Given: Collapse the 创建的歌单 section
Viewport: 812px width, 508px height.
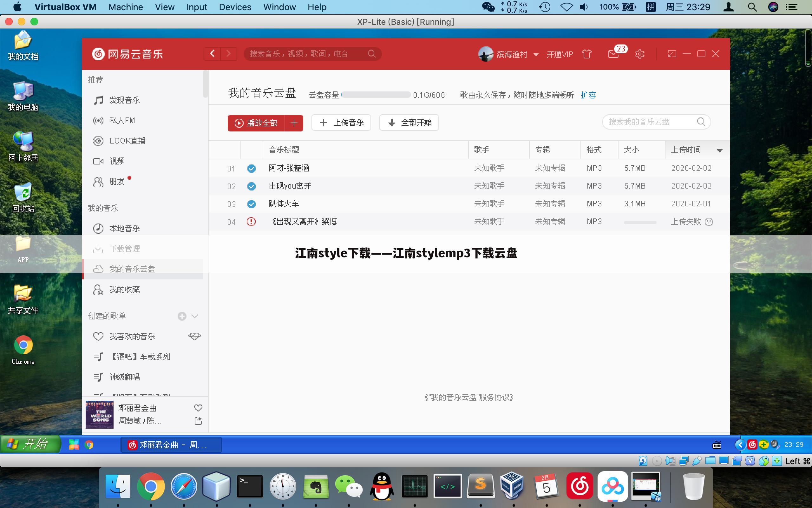Looking at the screenshot, I should (x=195, y=316).
